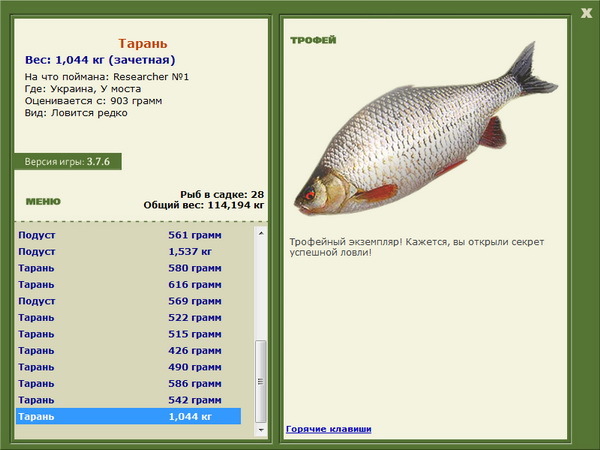Select the Подуст 569 грамм entry

pyautogui.click(x=128, y=301)
